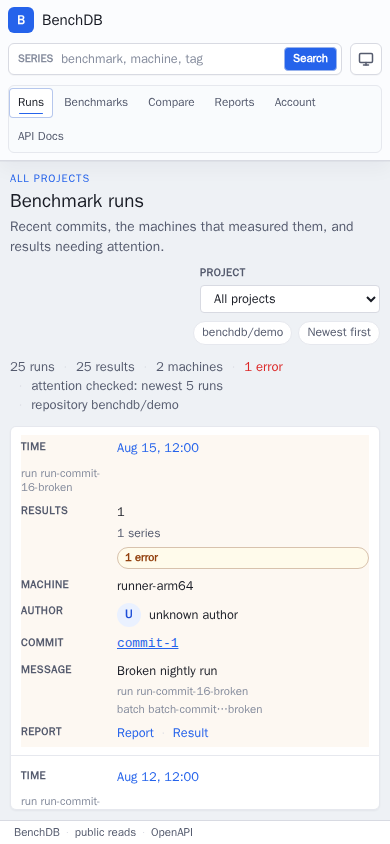This screenshot has width=390, height=844.
Task: Toggle the monitor theme icon button
Action: (x=366, y=59)
